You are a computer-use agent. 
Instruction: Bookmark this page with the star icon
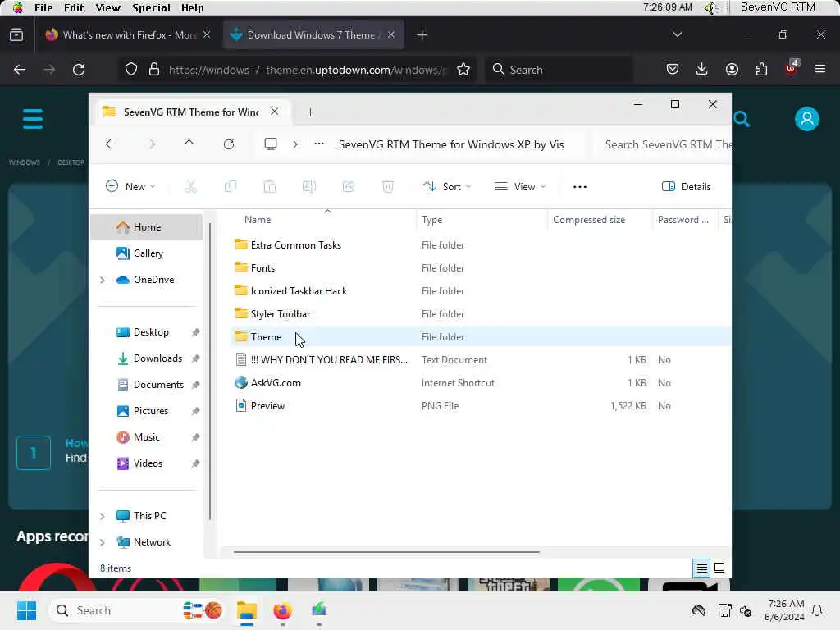pos(463,70)
